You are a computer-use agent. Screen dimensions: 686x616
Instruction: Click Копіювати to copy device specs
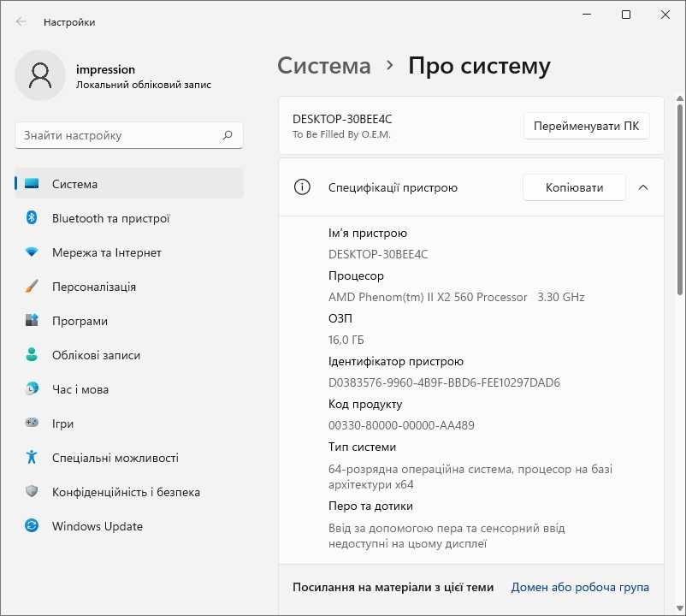pos(574,187)
